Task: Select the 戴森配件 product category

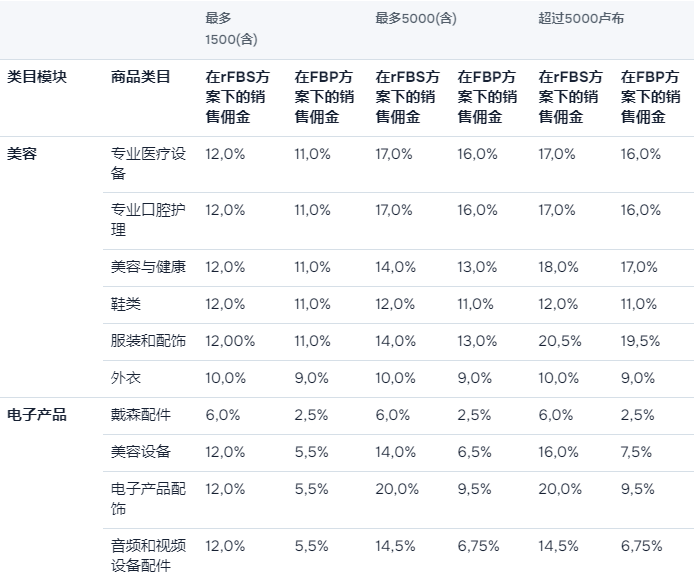Action: pyautogui.click(x=141, y=415)
